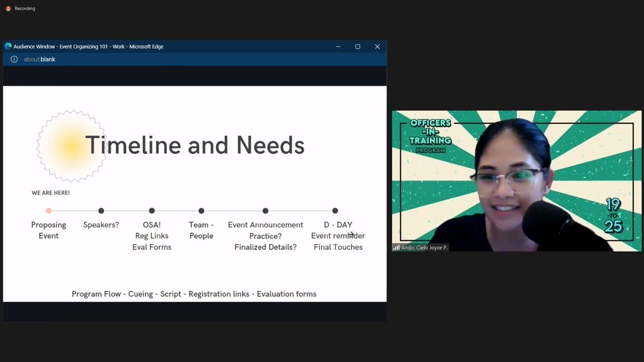The width and height of the screenshot is (644, 362).
Task: Click the signal bars icon beside participant name
Action: coord(397,248)
